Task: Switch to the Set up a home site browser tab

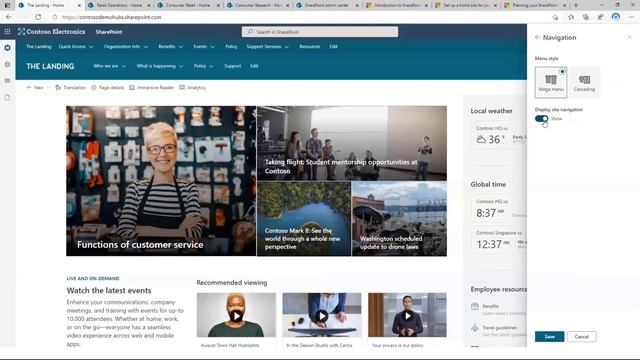Action: tap(466, 5)
